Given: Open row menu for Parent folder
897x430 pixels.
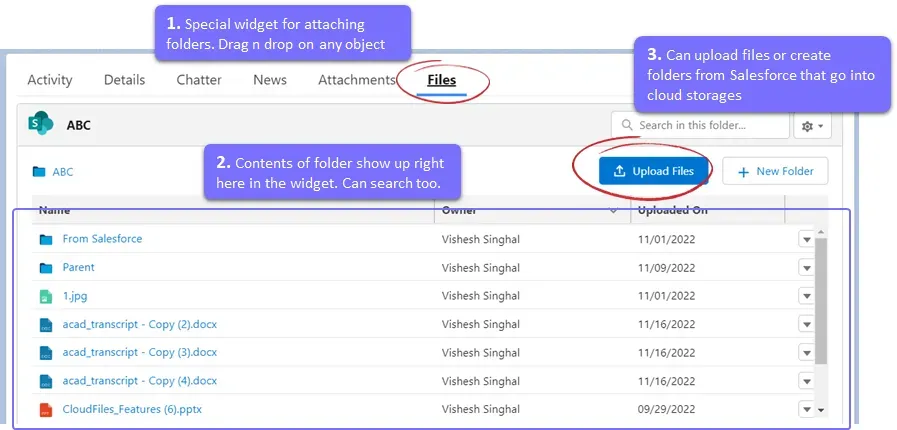Looking at the screenshot, I should tap(807, 268).
